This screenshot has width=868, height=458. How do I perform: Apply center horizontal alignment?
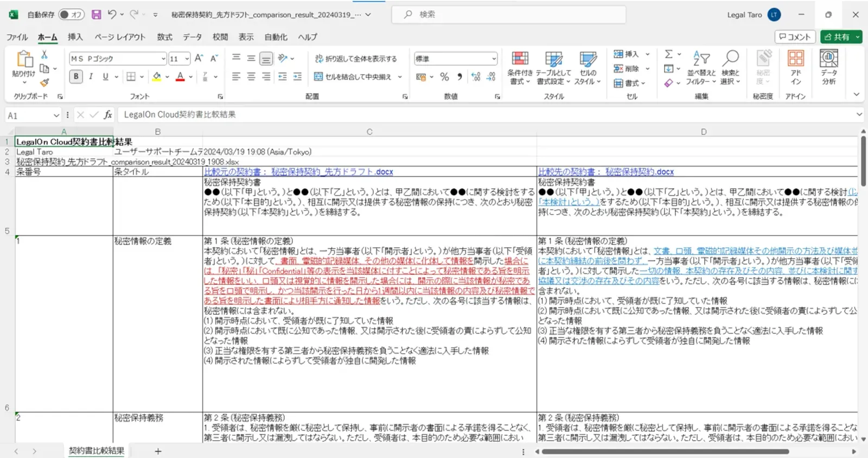coord(251,77)
